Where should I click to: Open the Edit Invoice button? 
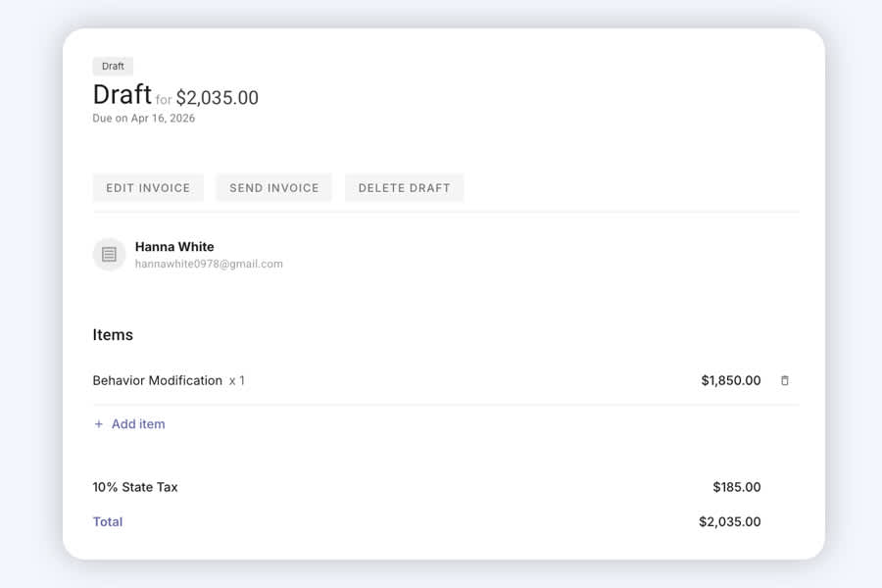click(148, 188)
